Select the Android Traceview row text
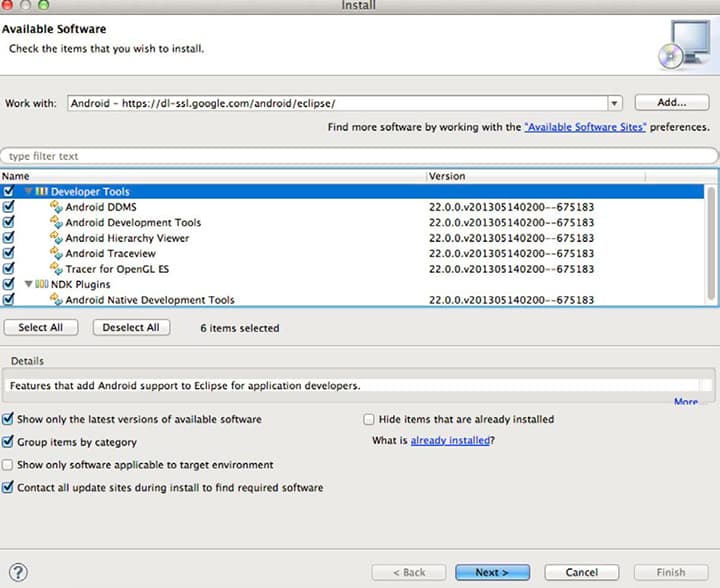Viewport: 720px width, 588px height. [110, 253]
